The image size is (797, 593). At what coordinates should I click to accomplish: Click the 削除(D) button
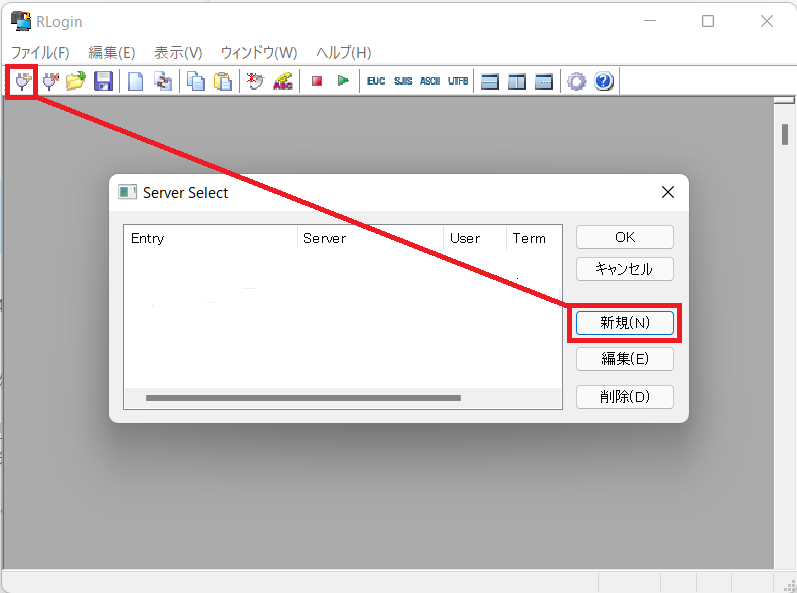(x=625, y=396)
